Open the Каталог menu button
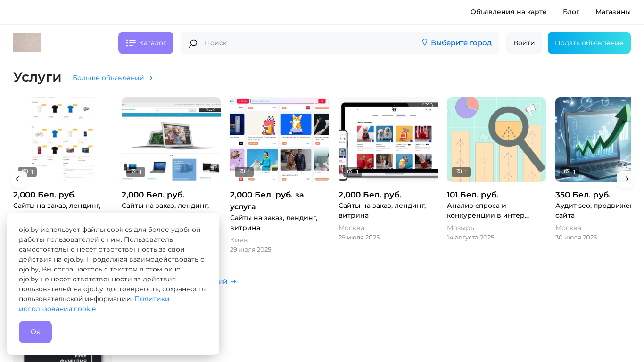 (146, 43)
